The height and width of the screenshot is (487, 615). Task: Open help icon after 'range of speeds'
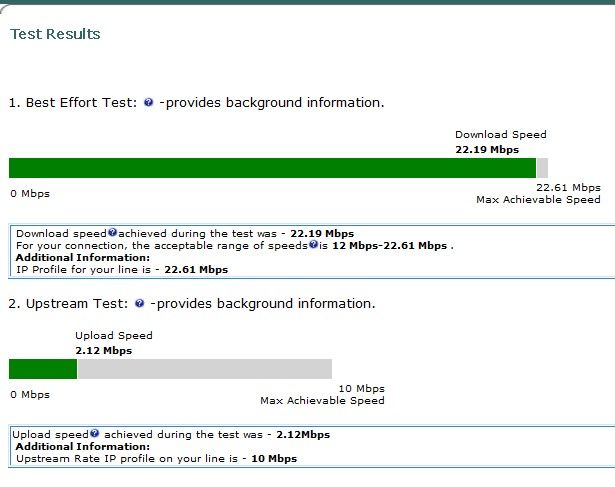(313, 245)
